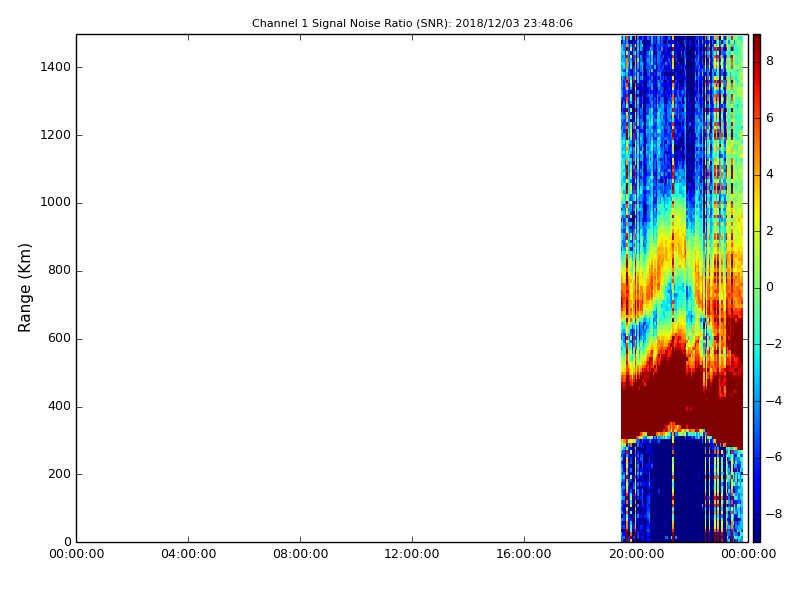Viewport: 800px width, 600px height.
Task: Click the '200' range tick label
Action: [x=59, y=474]
